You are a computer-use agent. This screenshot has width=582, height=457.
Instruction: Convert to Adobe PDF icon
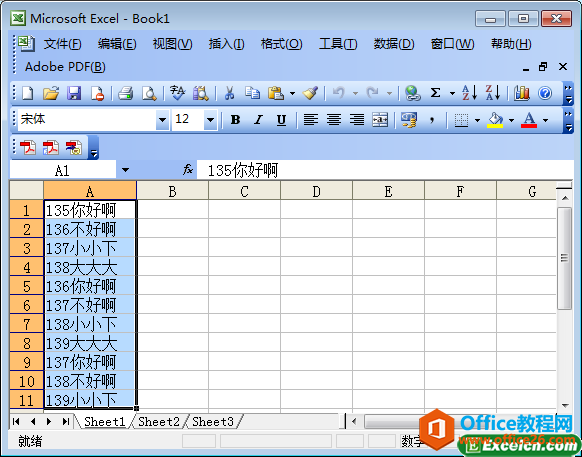[28, 147]
